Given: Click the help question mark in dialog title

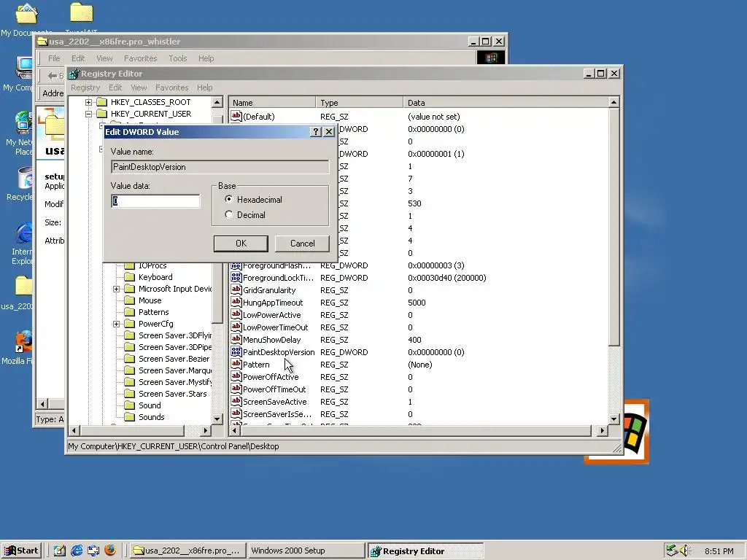Looking at the screenshot, I should coord(315,132).
